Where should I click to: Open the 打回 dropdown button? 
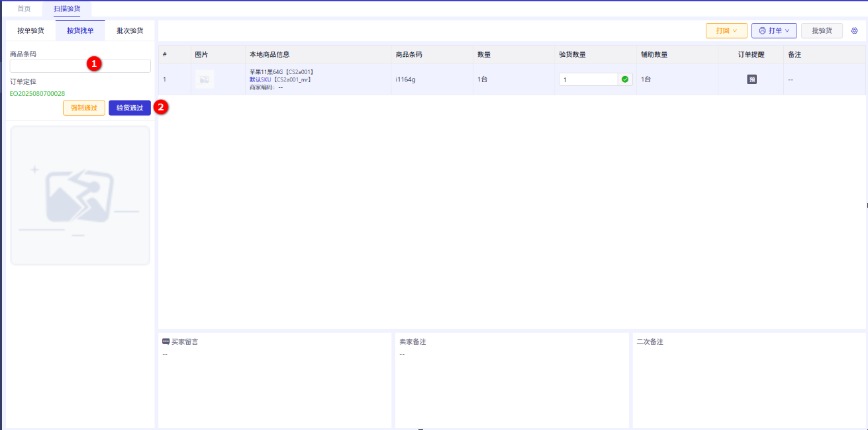(726, 30)
